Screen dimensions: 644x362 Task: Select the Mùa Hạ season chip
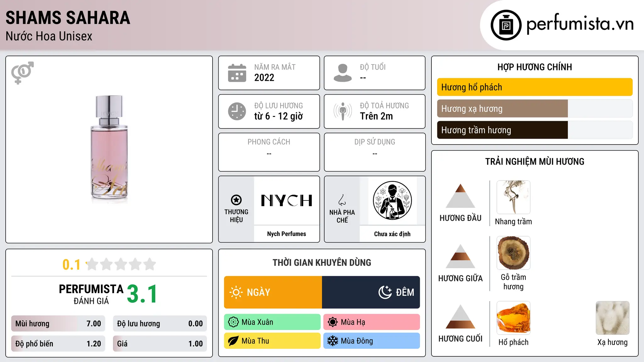[x=372, y=322]
